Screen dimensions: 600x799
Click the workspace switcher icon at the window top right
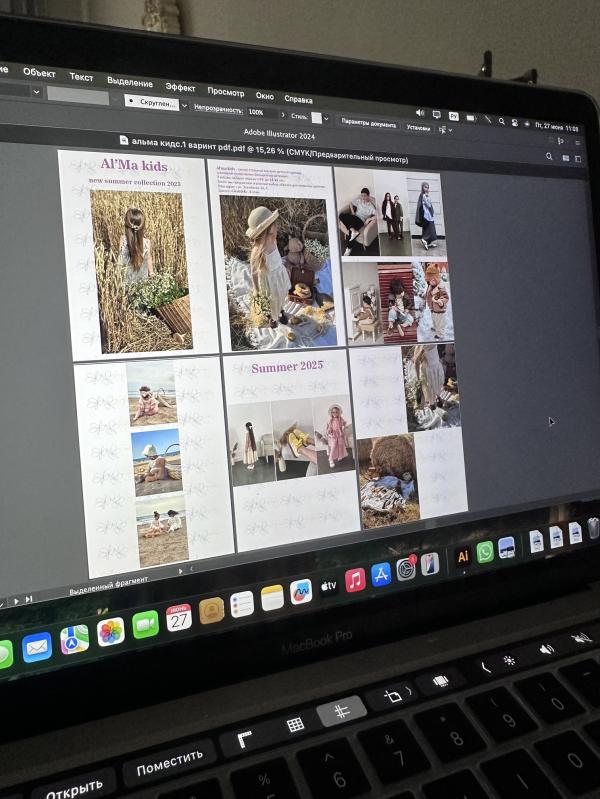coord(578,159)
